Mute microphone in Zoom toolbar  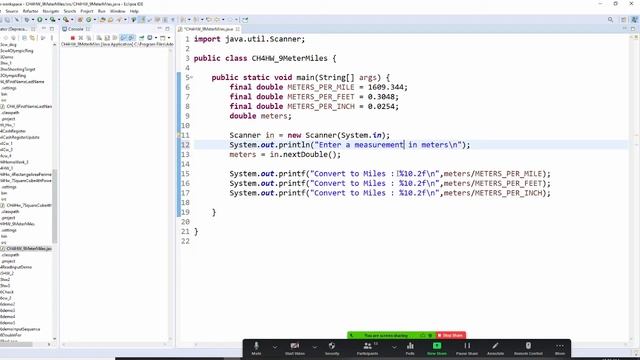(256, 349)
